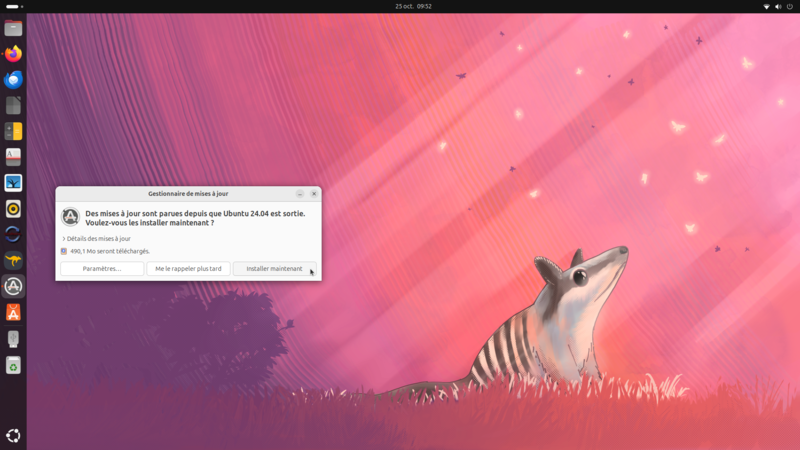This screenshot has width=800, height=450.
Task: Show Applications with the Ubuntu logo button
Action: (x=13, y=435)
